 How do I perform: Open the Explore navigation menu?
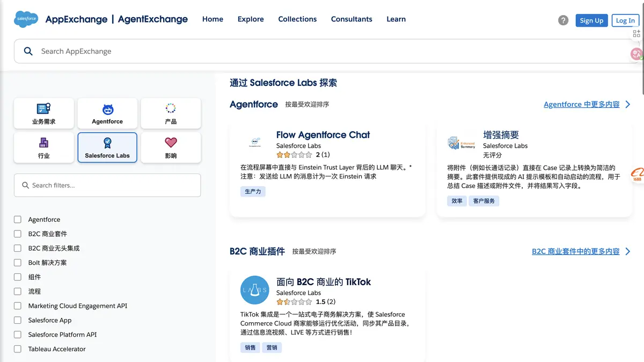click(x=251, y=19)
